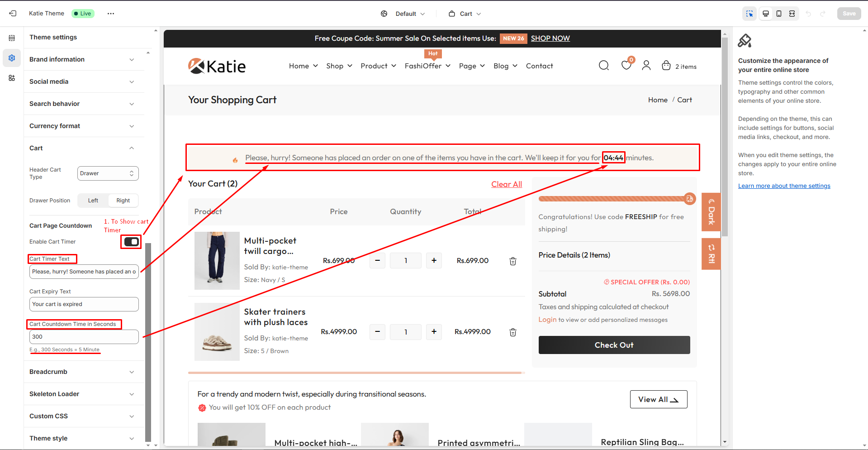Click the Cart Countdown Time in Seconds field

click(x=84, y=337)
